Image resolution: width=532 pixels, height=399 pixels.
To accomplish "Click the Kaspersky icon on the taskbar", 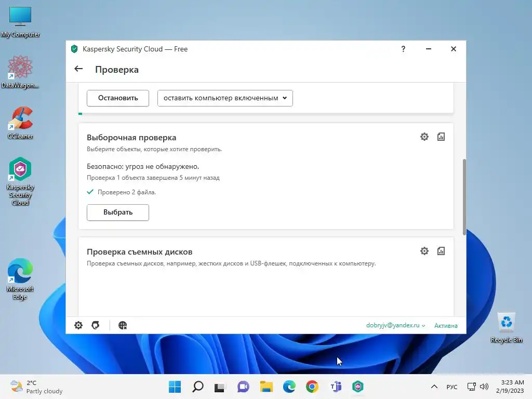I will [358, 387].
